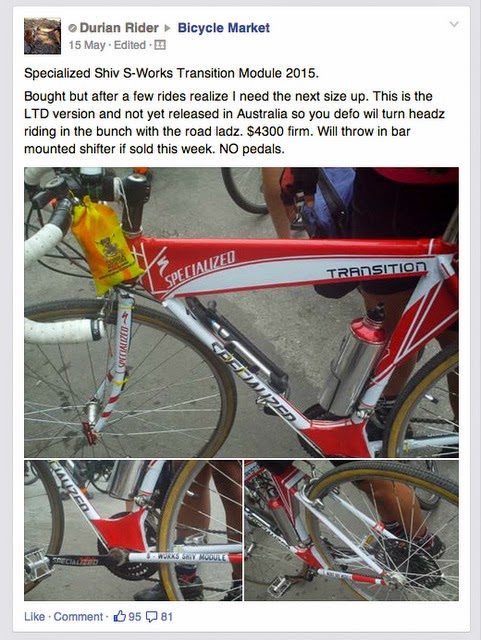Image resolution: width=481 pixels, height=640 pixels.
Task: Click the Durian Rider profile picture
Action: (42, 36)
